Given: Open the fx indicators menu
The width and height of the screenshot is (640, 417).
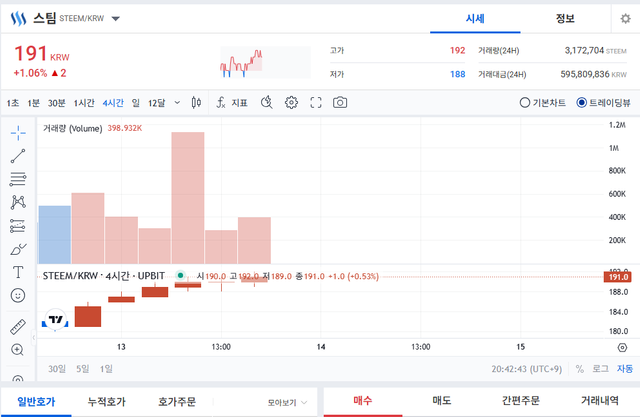Looking at the screenshot, I should click(221, 102).
